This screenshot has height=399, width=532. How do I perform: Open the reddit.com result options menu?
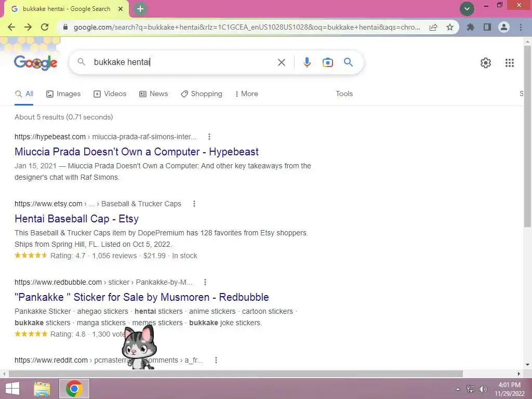point(216,361)
